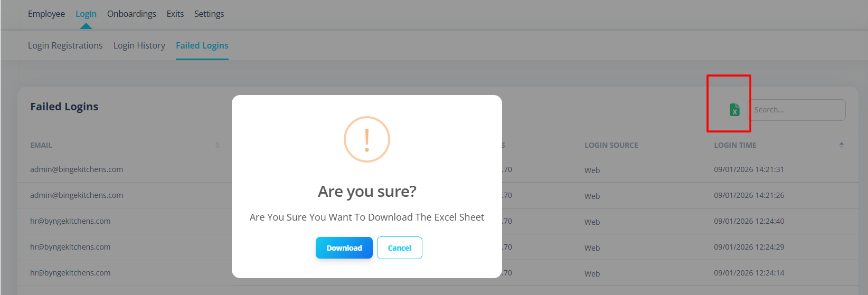Click the orange exclamation warning icon
Viewport: 868px width, 295px height.
(x=367, y=139)
